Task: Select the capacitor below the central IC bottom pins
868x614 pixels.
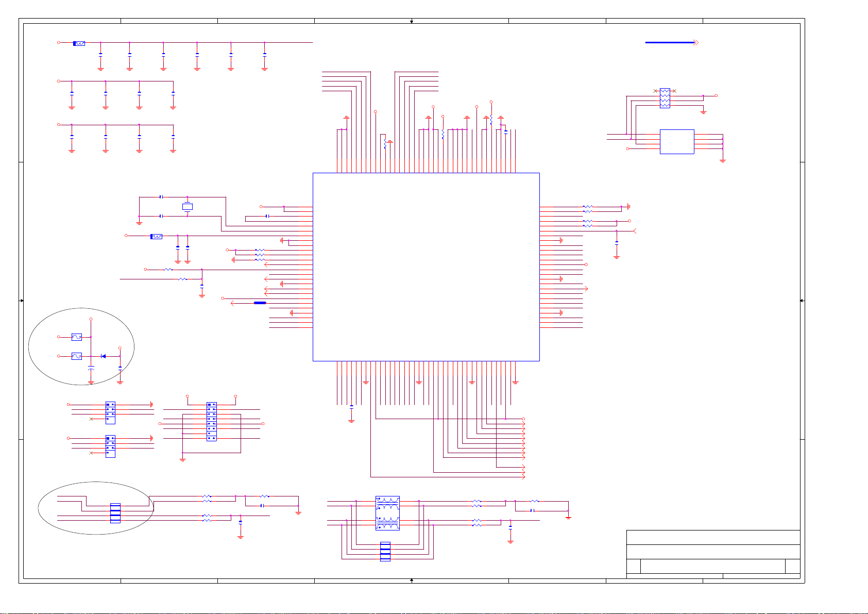Action: [x=351, y=406]
